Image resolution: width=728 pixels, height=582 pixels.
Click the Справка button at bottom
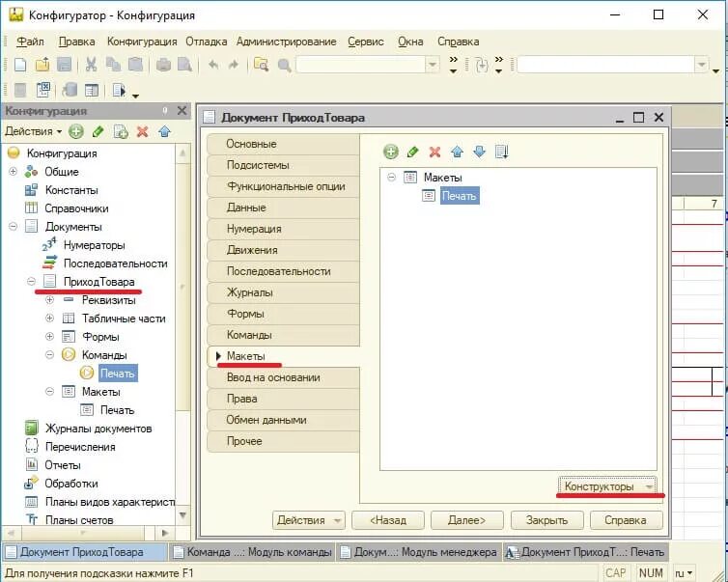tap(626, 520)
